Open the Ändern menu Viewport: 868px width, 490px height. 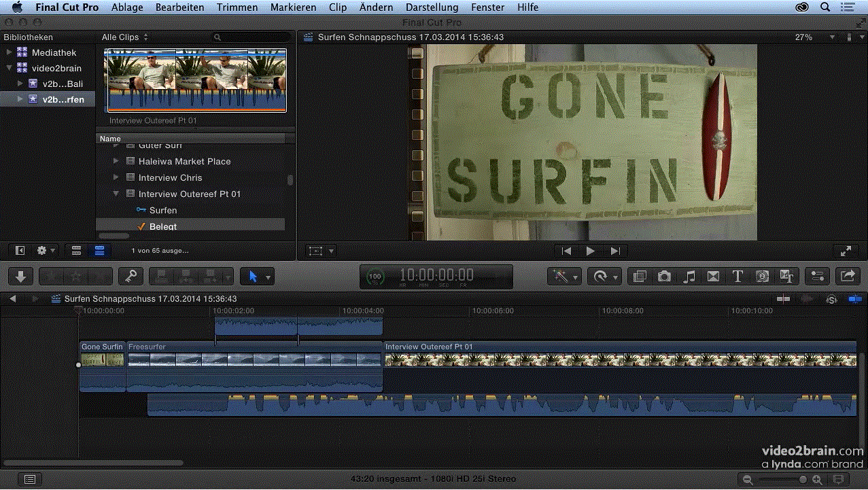pyautogui.click(x=376, y=7)
